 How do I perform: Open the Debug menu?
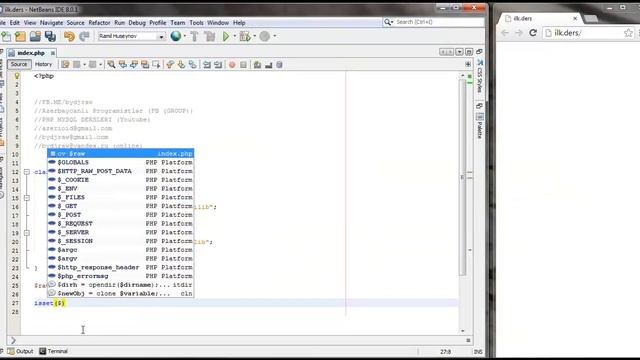click(137, 23)
